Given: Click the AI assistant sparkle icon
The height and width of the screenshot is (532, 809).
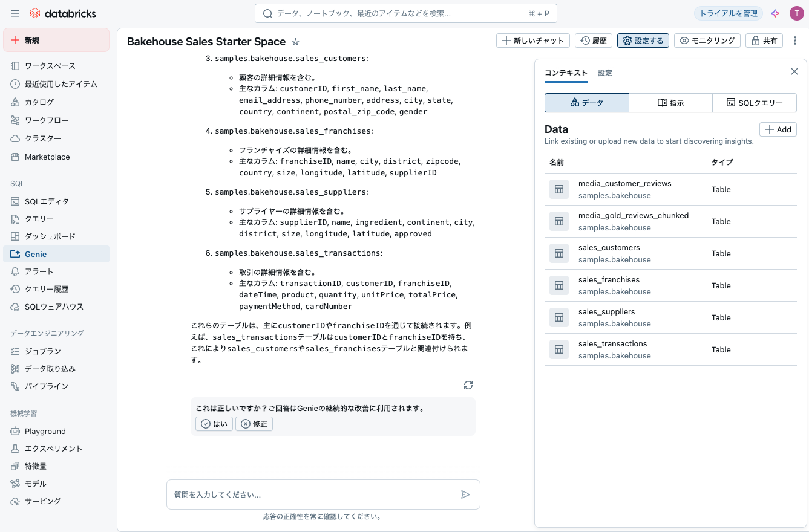Looking at the screenshot, I should (775, 13).
